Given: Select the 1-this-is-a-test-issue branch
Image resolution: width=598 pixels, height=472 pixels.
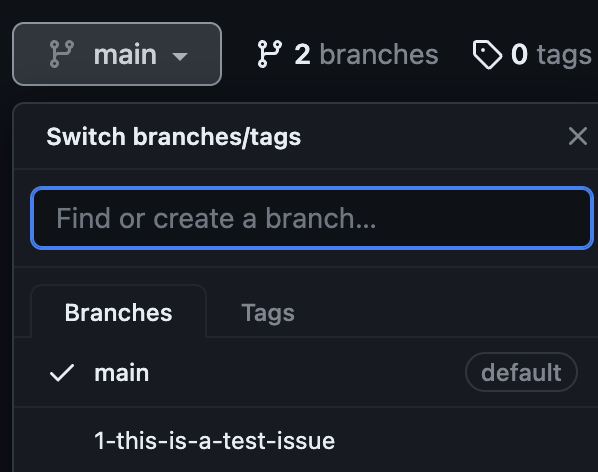Looking at the screenshot, I should [305, 440].
